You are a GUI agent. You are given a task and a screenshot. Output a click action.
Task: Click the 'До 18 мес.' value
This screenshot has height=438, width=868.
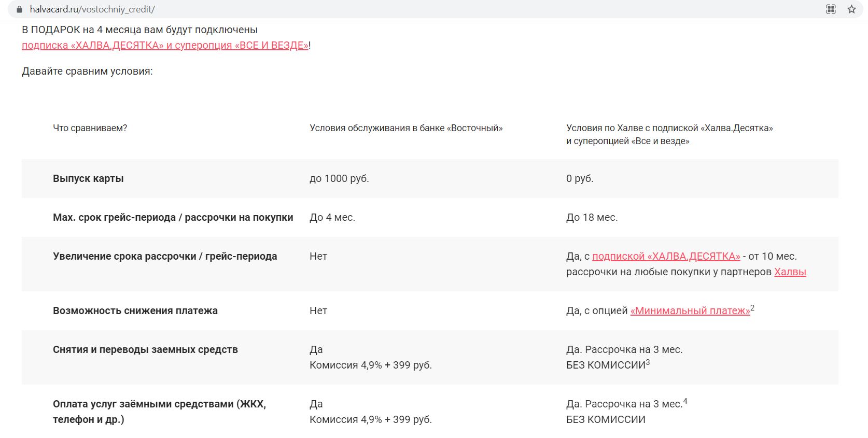(x=592, y=217)
